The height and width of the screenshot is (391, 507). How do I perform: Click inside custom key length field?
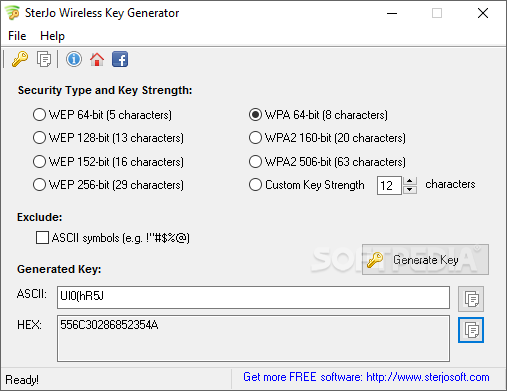click(x=389, y=185)
